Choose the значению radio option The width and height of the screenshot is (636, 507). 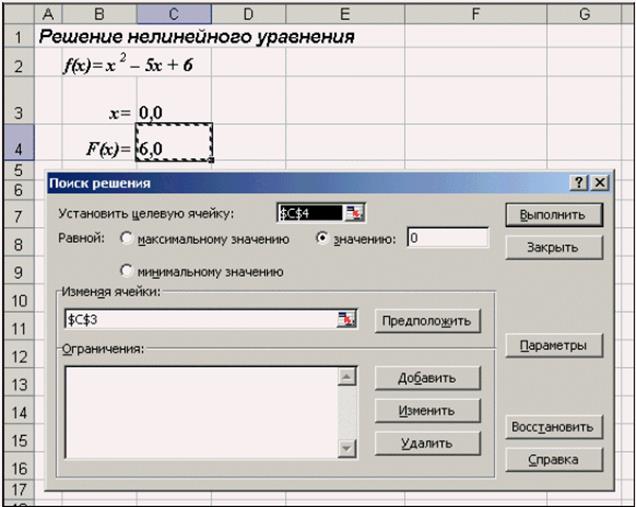point(324,239)
